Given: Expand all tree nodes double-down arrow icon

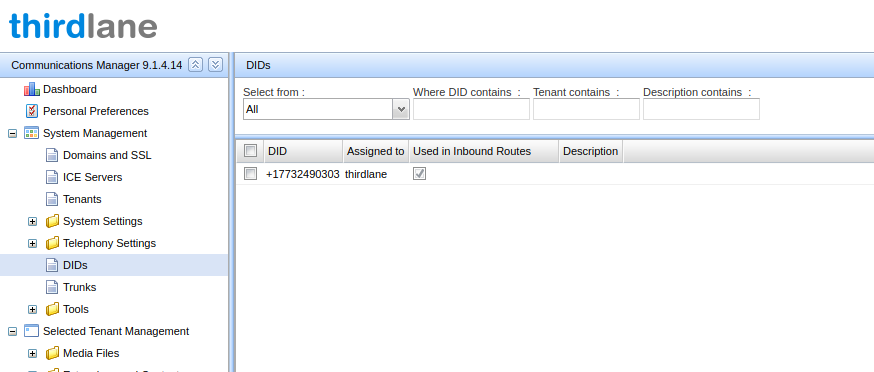Looking at the screenshot, I should pyautogui.click(x=216, y=65).
